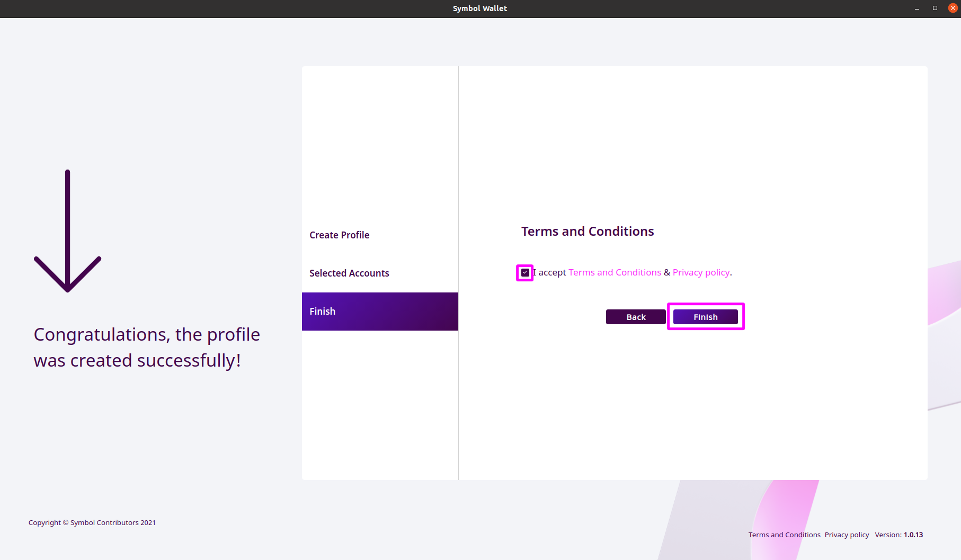The image size is (961, 560).
Task: Open the Privacy policy link beside checkbox
Action: (x=701, y=272)
